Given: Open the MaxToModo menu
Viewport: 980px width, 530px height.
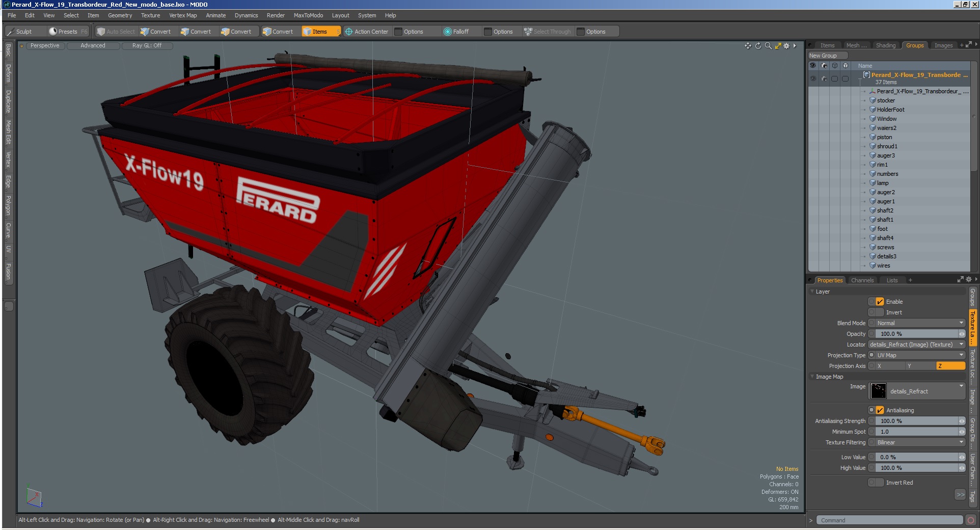Looking at the screenshot, I should coord(308,15).
